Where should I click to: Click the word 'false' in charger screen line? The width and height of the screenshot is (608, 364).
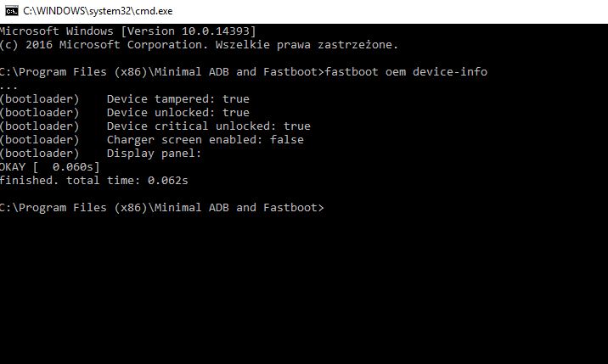(286, 139)
